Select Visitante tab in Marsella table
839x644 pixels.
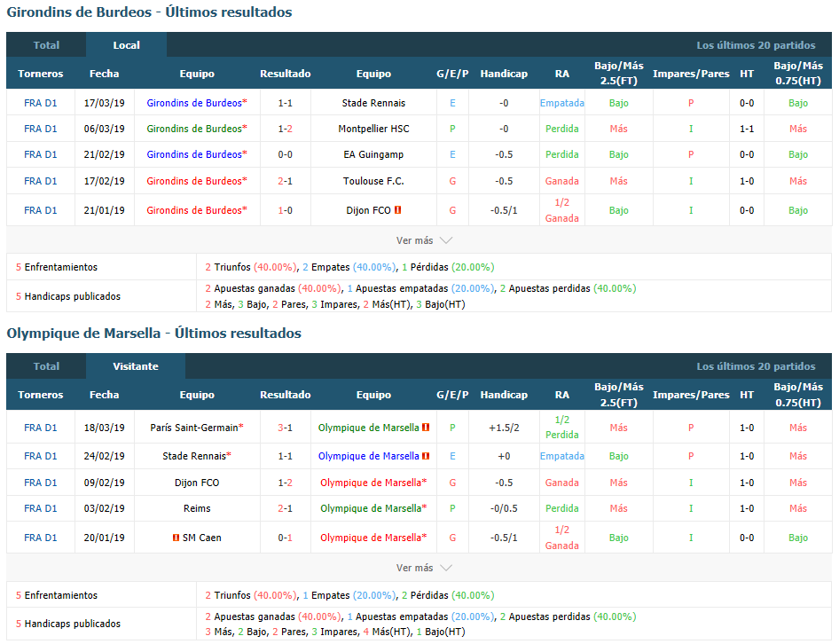click(136, 366)
